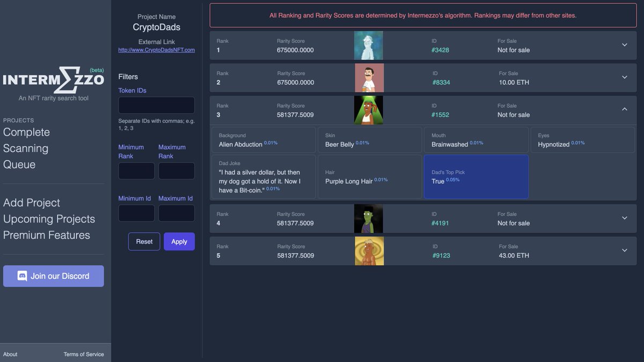Click the Minimum Rank input

point(136,171)
